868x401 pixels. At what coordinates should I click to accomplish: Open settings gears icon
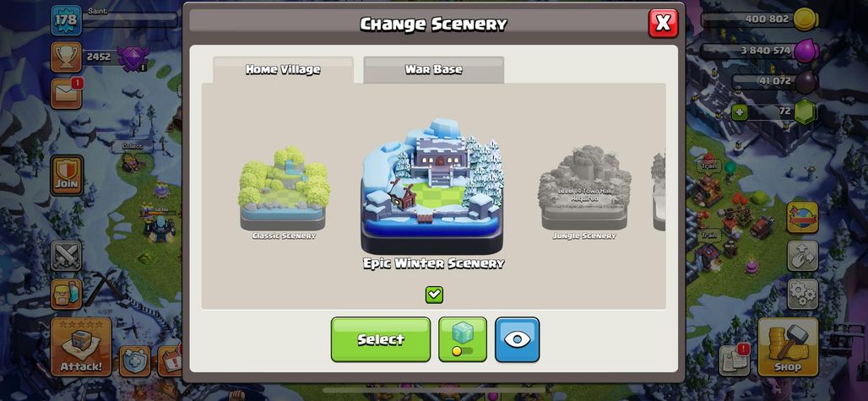802,294
